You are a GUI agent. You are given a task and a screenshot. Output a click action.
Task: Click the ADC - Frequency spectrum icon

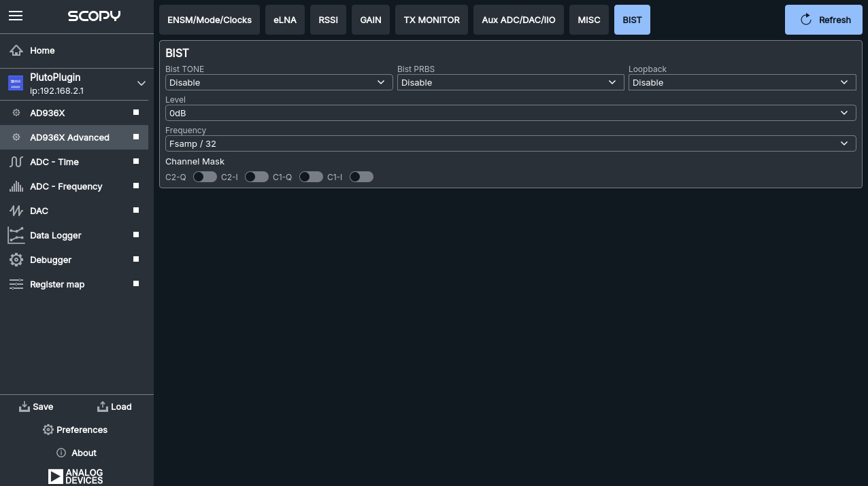coord(16,186)
